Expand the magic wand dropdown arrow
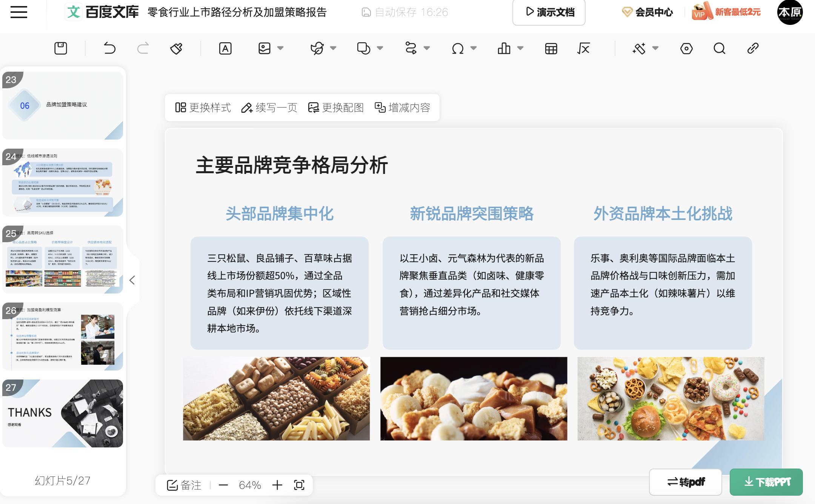Screen dimensions: 815x504 coord(655,48)
